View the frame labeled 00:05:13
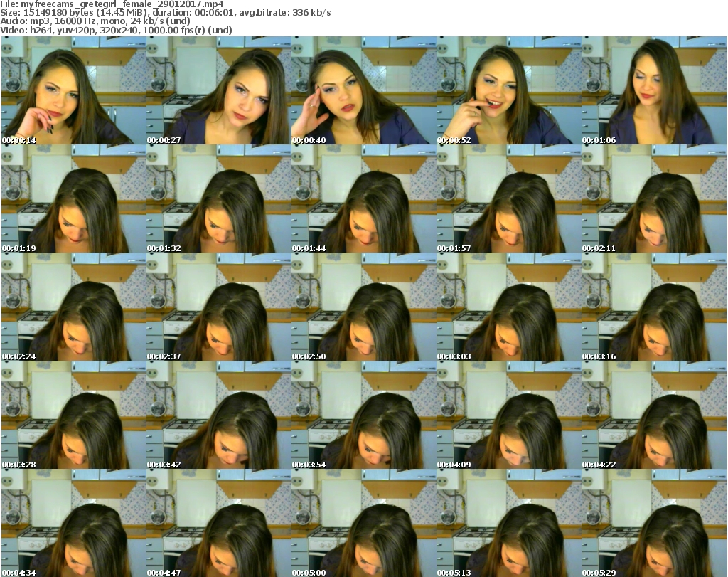Viewport: 728px width, 577px height. pos(509,523)
